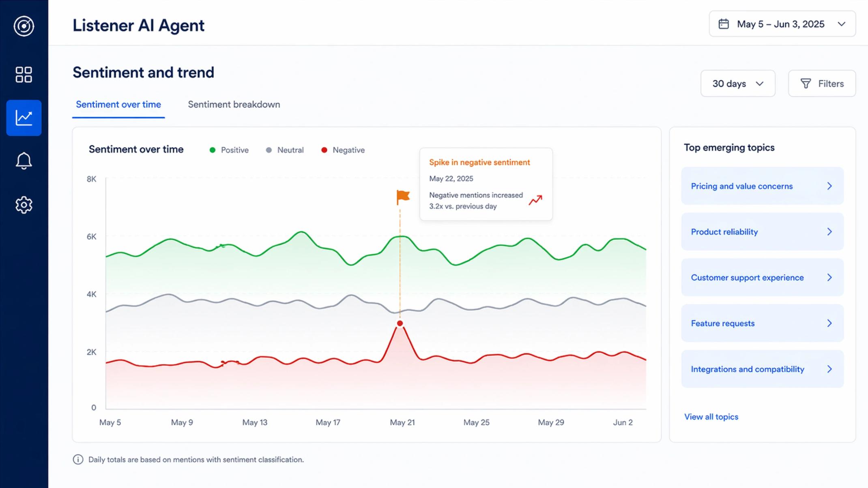The image size is (868, 488).
Task: Open Pricing and value concerns topic
Action: (x=762, y=186)
